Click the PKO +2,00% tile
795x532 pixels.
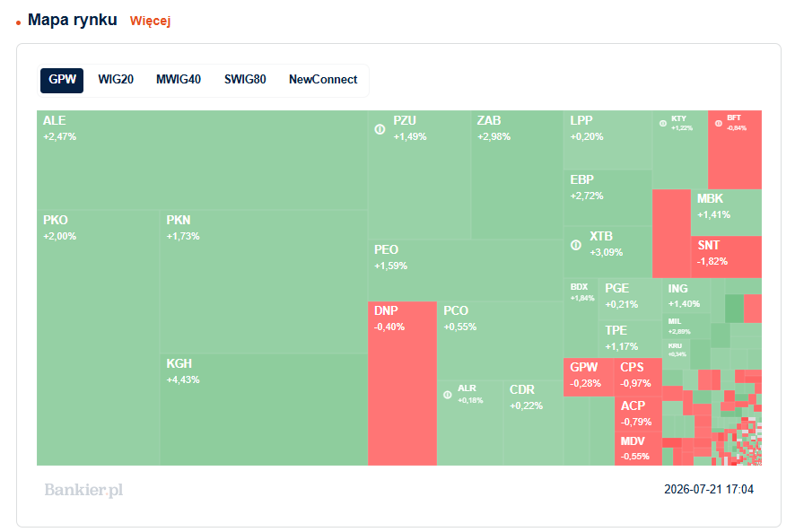pos(99,337)
